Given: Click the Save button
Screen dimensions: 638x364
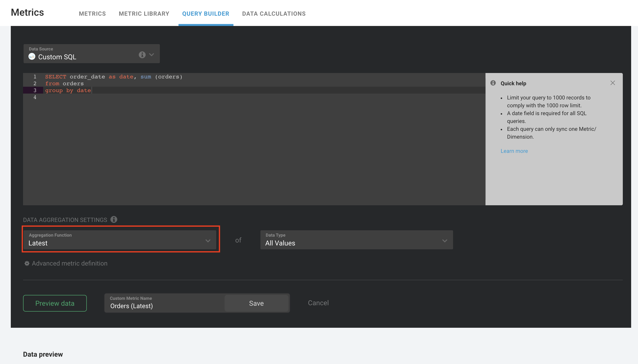Looking at the screenshot, I should tap(256, 302).
